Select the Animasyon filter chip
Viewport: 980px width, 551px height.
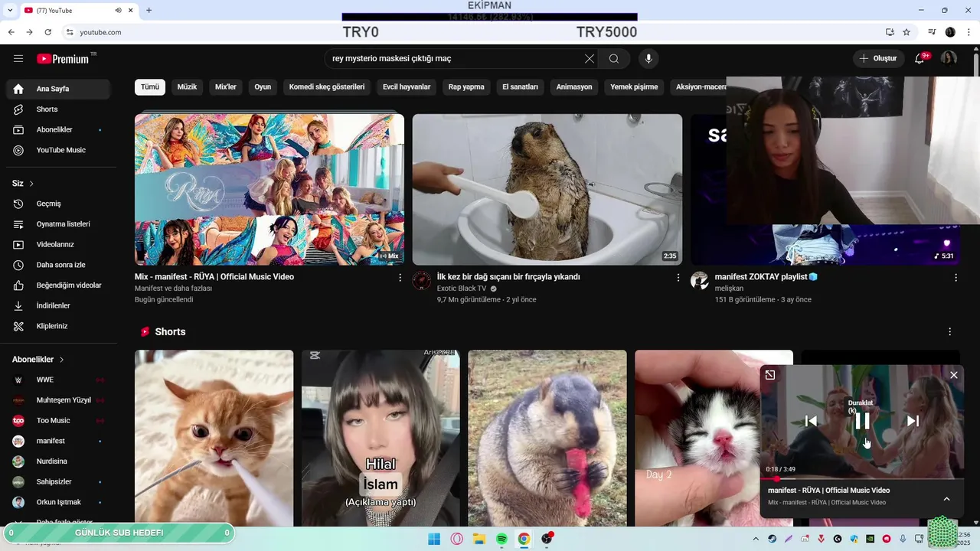(x=574, y=87)
